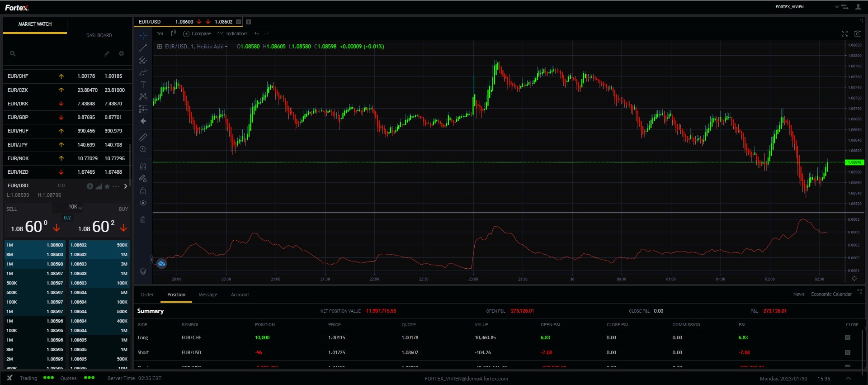The width and height of the screenshot is (868, 385).
Task: Open the prediction and measurement tools
Action: pyautogui.click(x=143, y=109)
